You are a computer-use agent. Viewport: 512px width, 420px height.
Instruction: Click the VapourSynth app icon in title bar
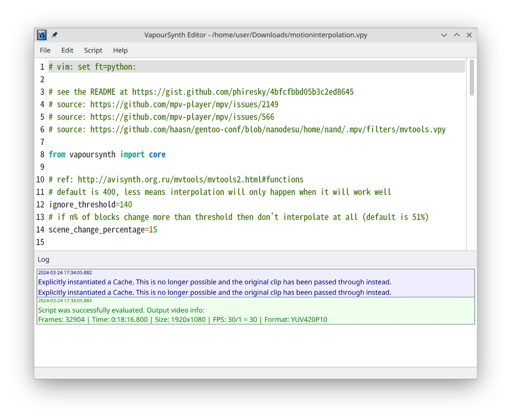pyautogui.click(x=42, y=35)
